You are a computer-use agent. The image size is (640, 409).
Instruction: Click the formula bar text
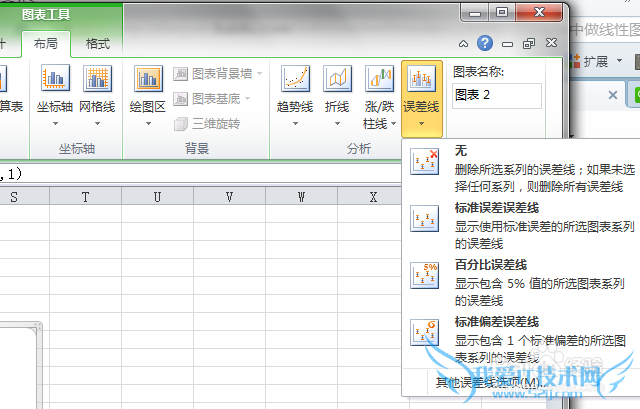[11, 174]
